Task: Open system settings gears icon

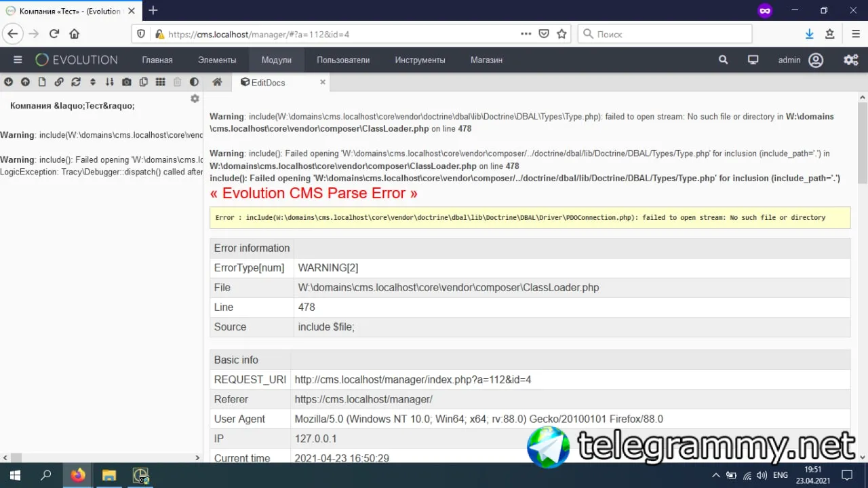Action: pos(851,60)
